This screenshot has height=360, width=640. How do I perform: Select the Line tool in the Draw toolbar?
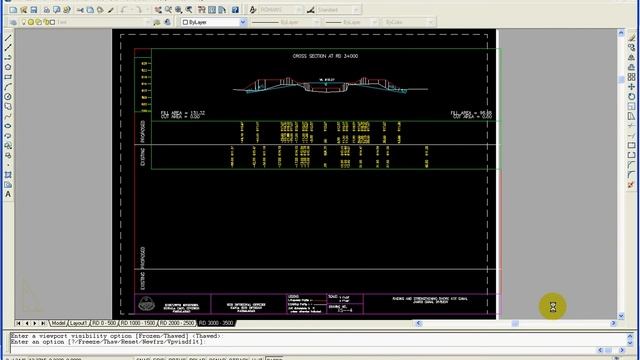point(8,38)
